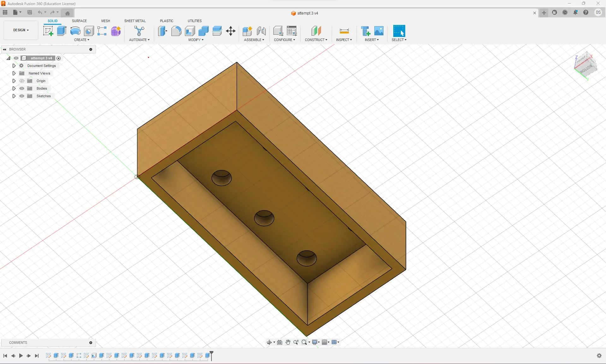Click the ViewCube in the corner
606x364 pixels.
click(x=585, y=66)
